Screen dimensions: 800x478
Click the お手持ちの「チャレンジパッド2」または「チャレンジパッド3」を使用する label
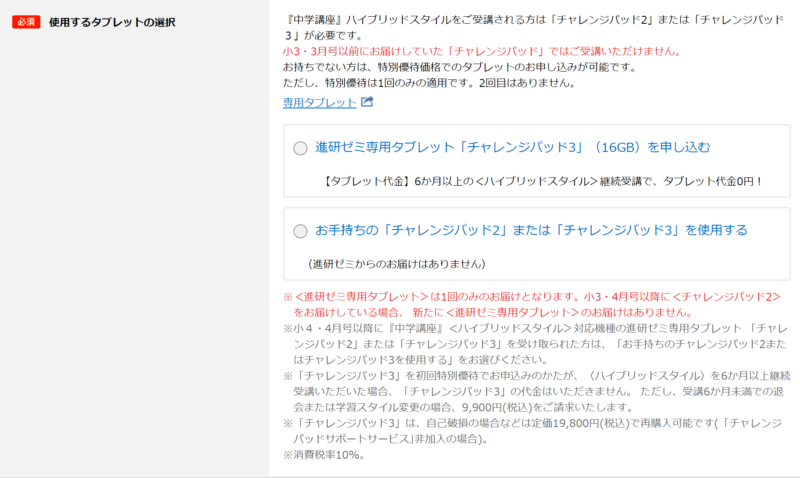(531, 230)
